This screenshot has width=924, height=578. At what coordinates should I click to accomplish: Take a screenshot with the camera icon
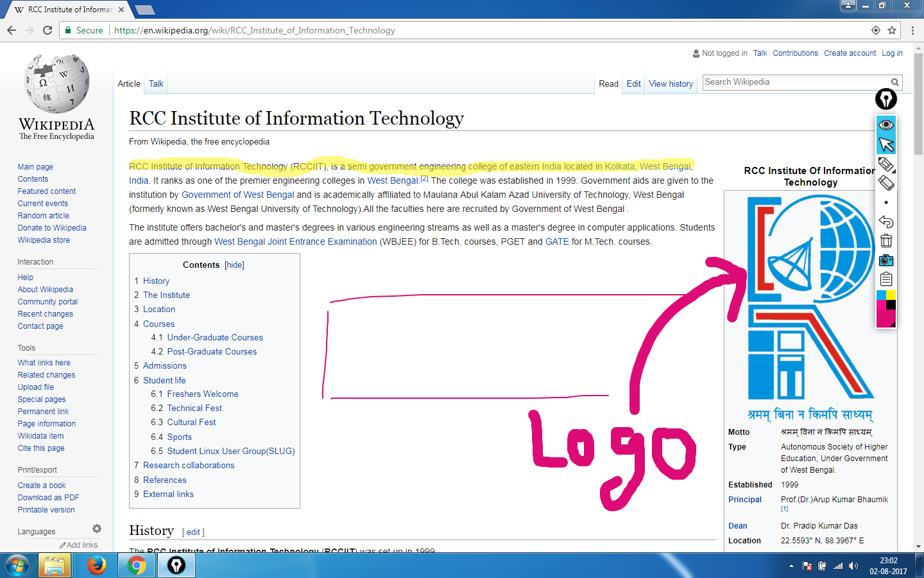coord(886,260)
